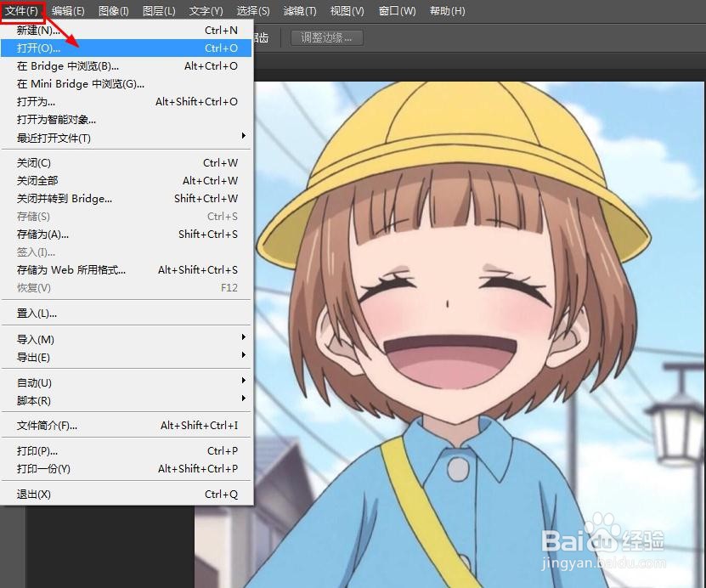Choose 关闭全部 menu entry
This screenshot has height=588, width=706.
pos(126,180)
